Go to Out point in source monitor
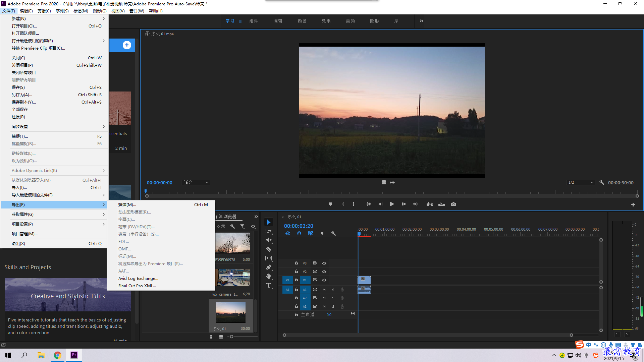644x362 pixels. 415,204
